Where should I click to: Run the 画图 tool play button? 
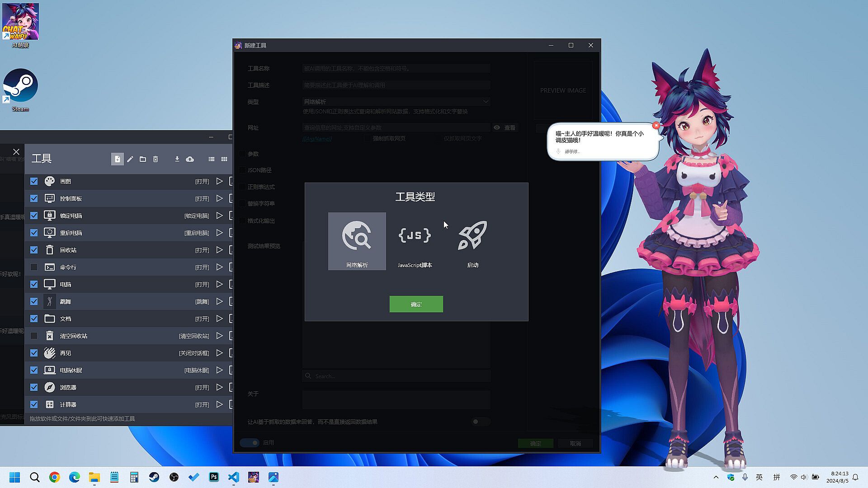219,181
